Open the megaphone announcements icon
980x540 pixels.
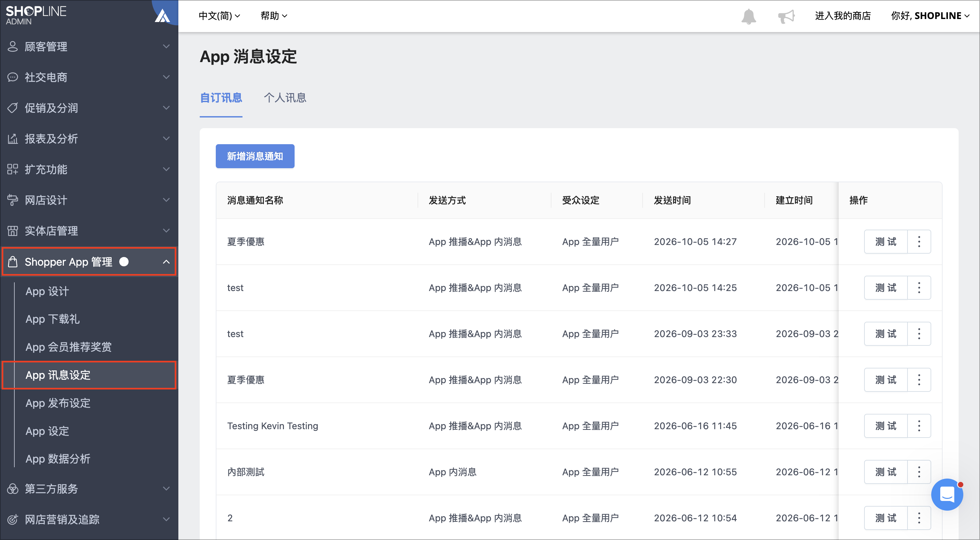(x=786, y=16)
